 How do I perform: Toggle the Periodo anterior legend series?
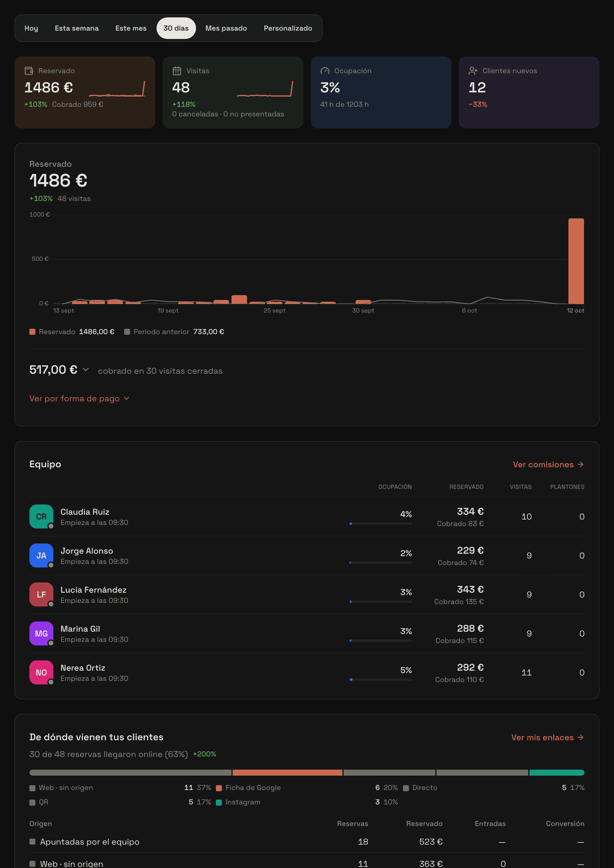click(x=174, y=332)
